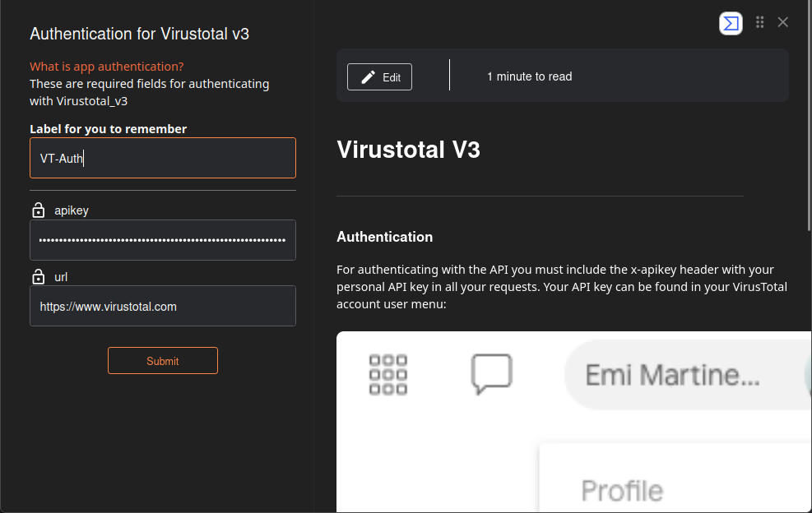Click the chat bubble icon in the screenshot

(491, 374)
